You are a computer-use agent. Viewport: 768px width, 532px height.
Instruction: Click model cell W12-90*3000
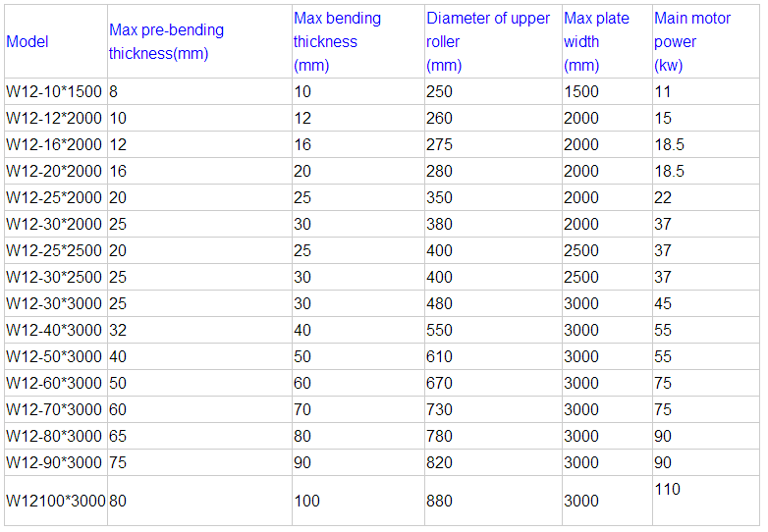point(54,462)
